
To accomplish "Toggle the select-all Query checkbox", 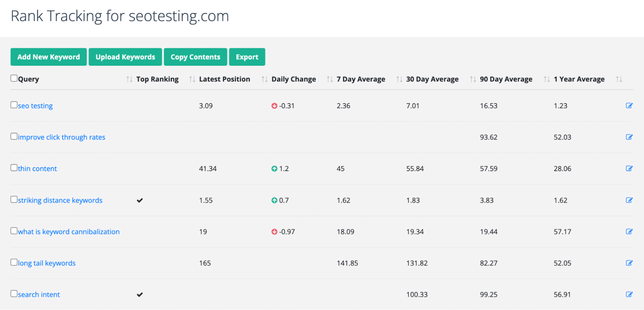I will click(x=14, y=78).
